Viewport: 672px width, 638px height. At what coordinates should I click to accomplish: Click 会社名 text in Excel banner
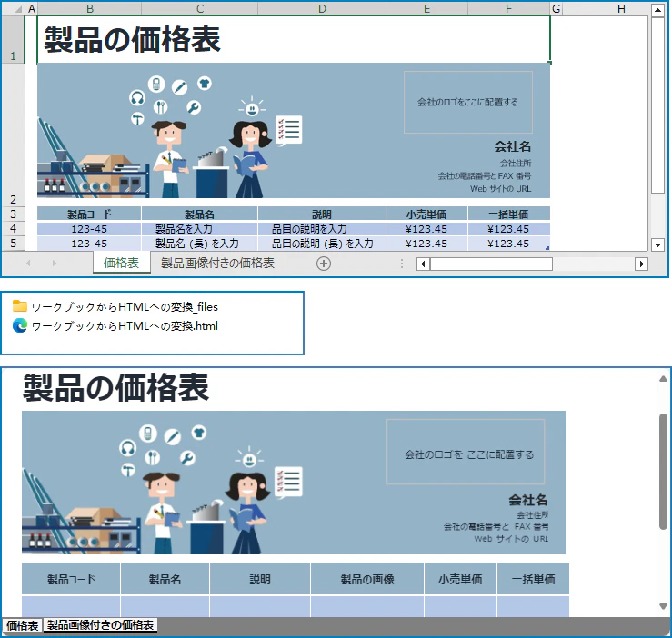tap(512, 146)
